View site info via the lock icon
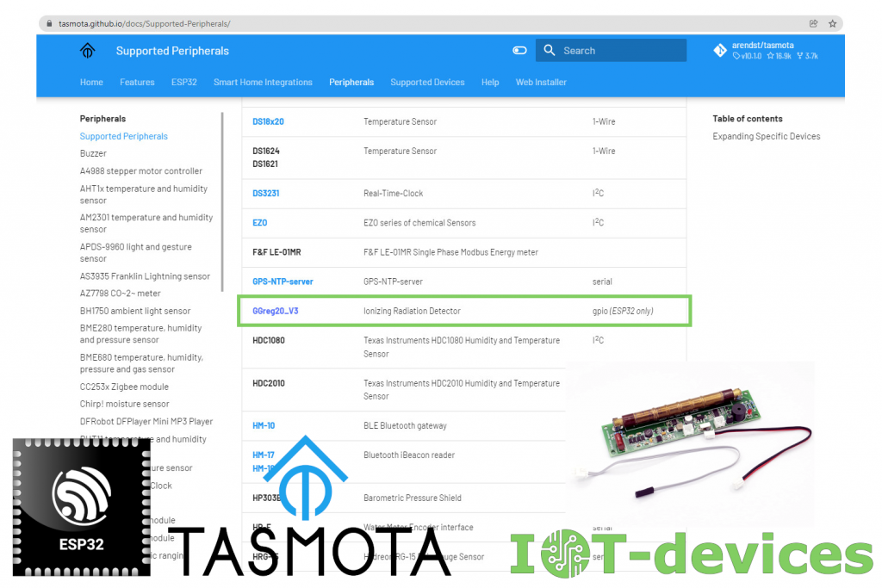882x588 pixels. pos(49,23)
